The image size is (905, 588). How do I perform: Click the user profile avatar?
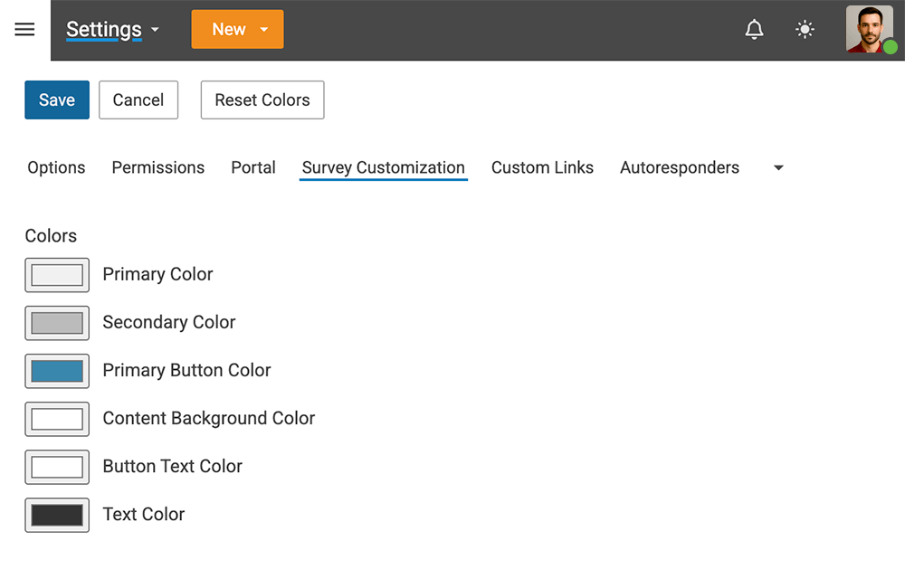click(x=870, y=30)
